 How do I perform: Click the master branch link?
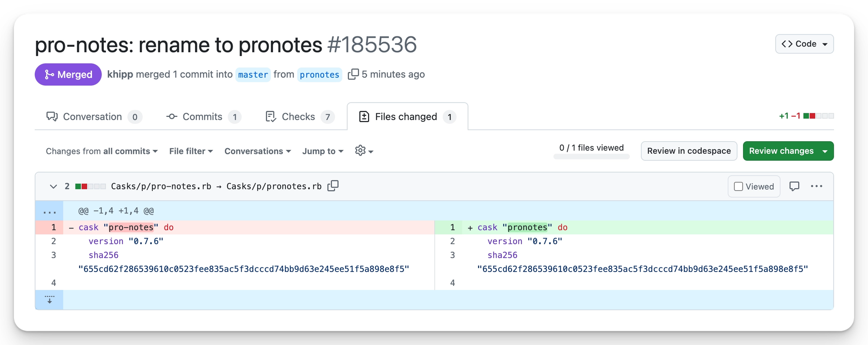point(253,75)
